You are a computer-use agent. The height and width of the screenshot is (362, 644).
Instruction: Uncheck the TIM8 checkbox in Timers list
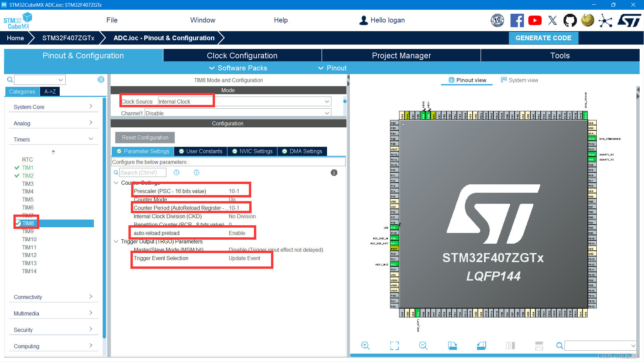(x=18, y=223)
